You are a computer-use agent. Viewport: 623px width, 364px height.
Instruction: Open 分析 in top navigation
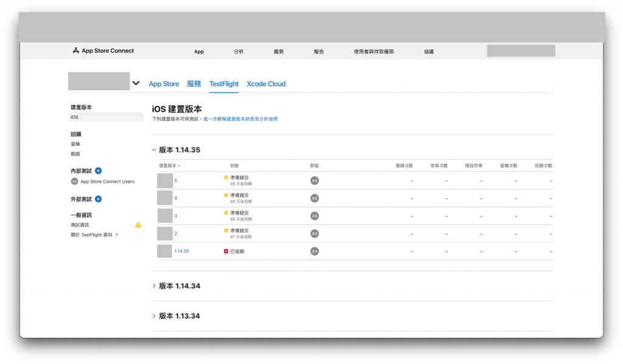pyautogui.click(x=238, y=52)
